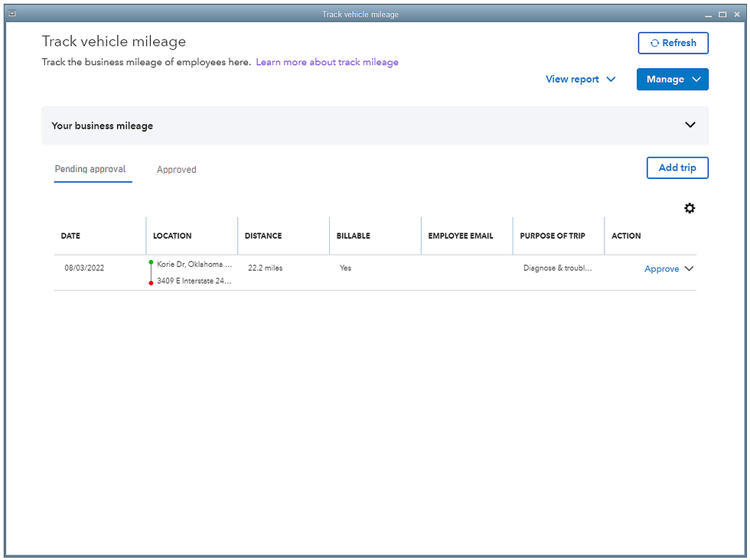Select the Korie Dr start location

(x=194, y=264)
